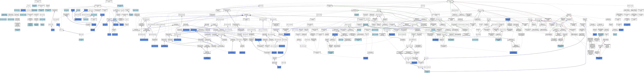Click the signaling receptor activity node
644x73 pixels.
(x=41, y=10)
